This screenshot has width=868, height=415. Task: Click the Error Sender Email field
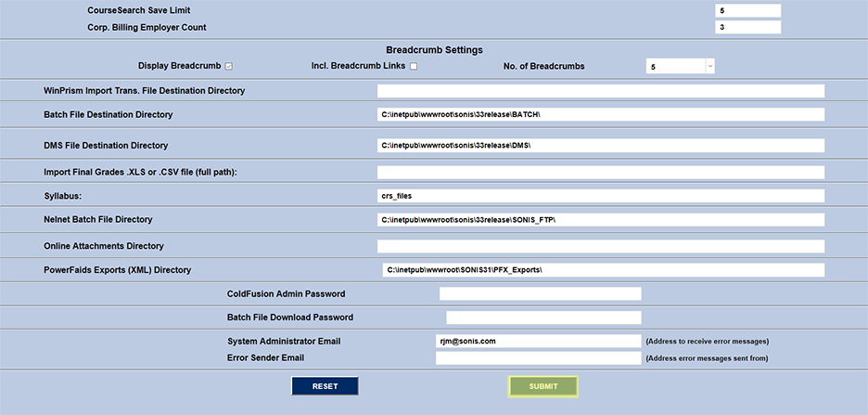pyautogui.click(x=538, y=357)
